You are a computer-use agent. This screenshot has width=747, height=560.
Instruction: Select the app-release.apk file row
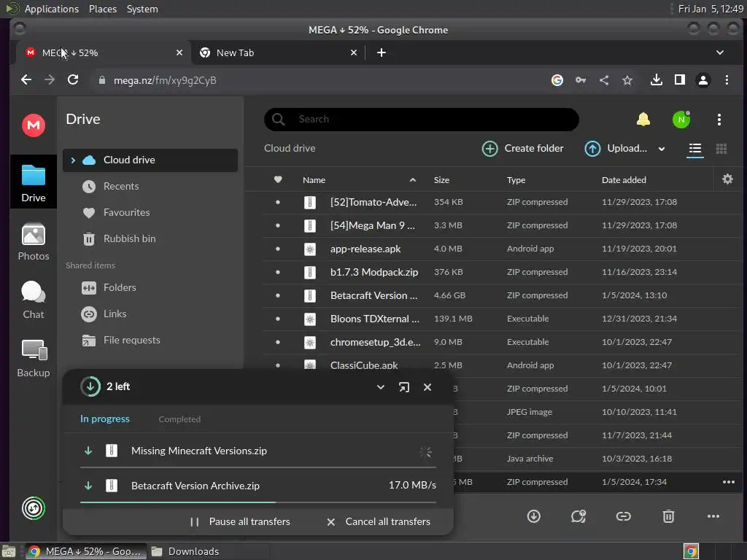[x=502, y=249]
